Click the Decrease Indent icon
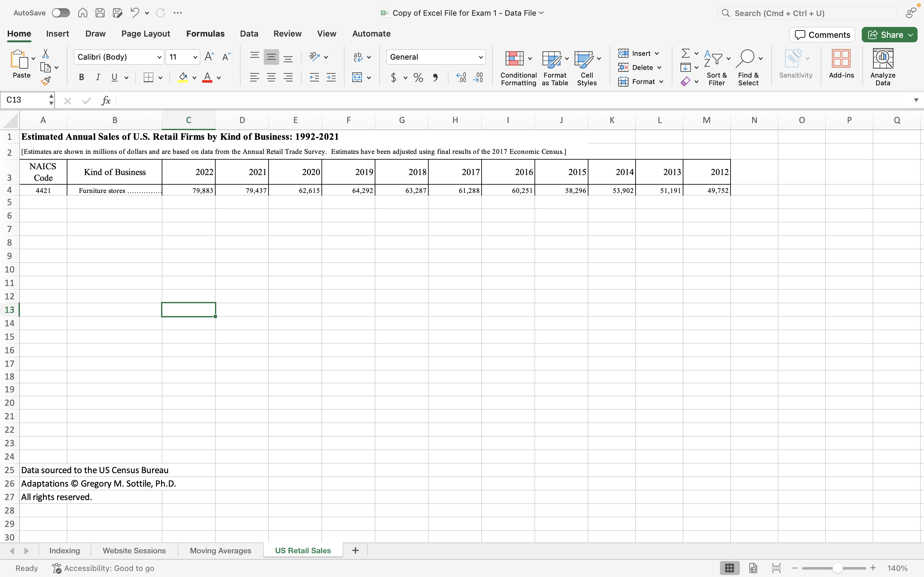Viewport: 924px width, 577px height. point(314,77)
